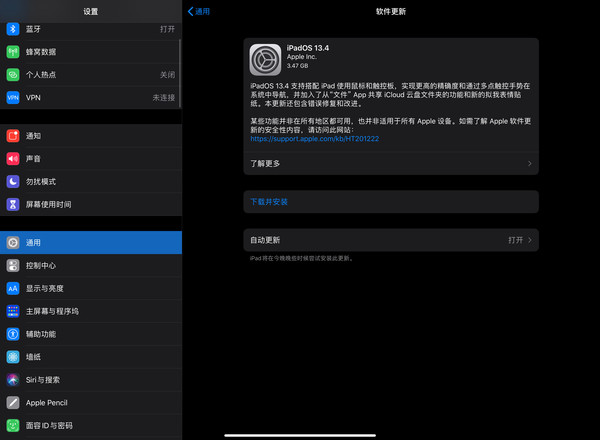600x440 pixels.
Task: Tap the home indicator bar
Action: (300, 435)
